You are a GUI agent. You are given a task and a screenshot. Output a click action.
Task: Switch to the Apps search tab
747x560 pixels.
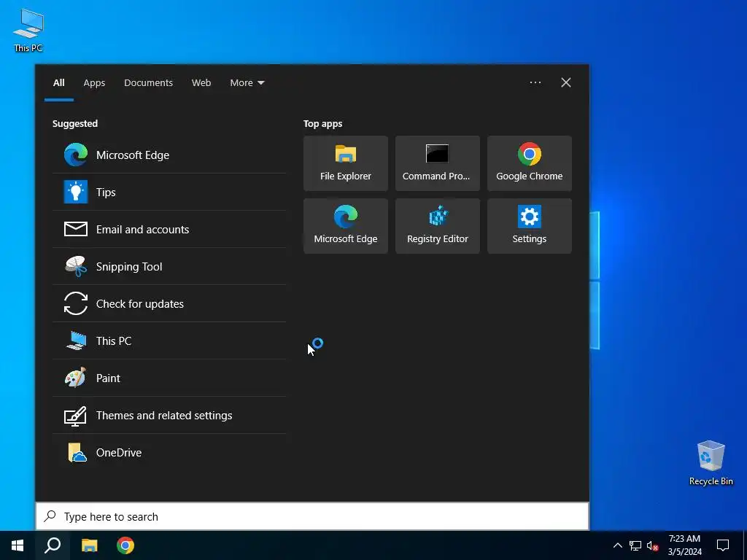tap(94, 83)
